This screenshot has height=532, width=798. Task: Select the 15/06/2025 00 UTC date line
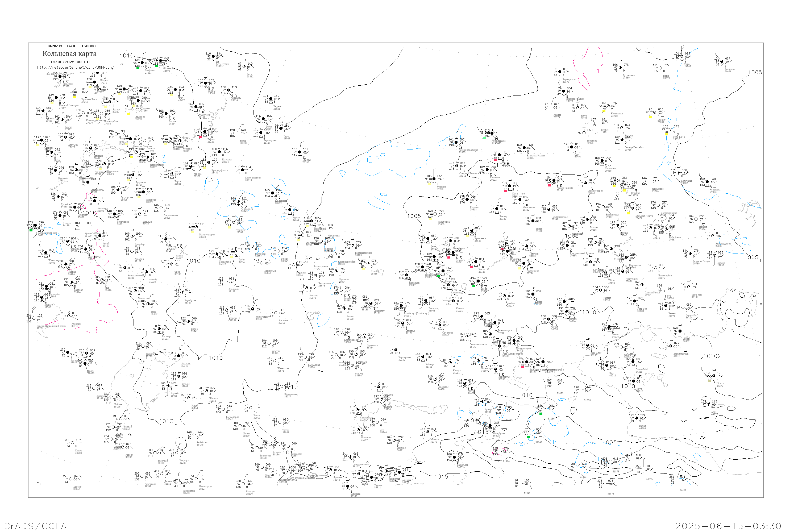70,62
